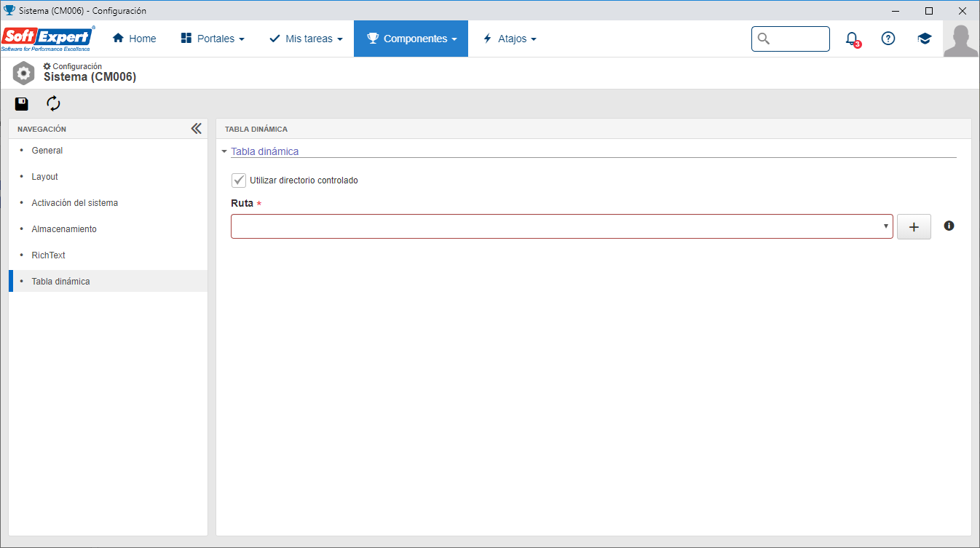Screen dimensions: 980x548
Task: Open the notifications bell
Action: pyautogui.click(x=852, y=39)
